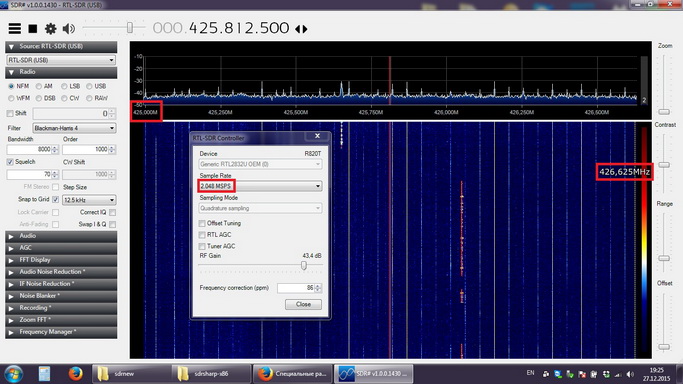Enable the Tuner AGC checkbox
The height and width of the screenshot is (384, 683).
click(x=202, y=246)
